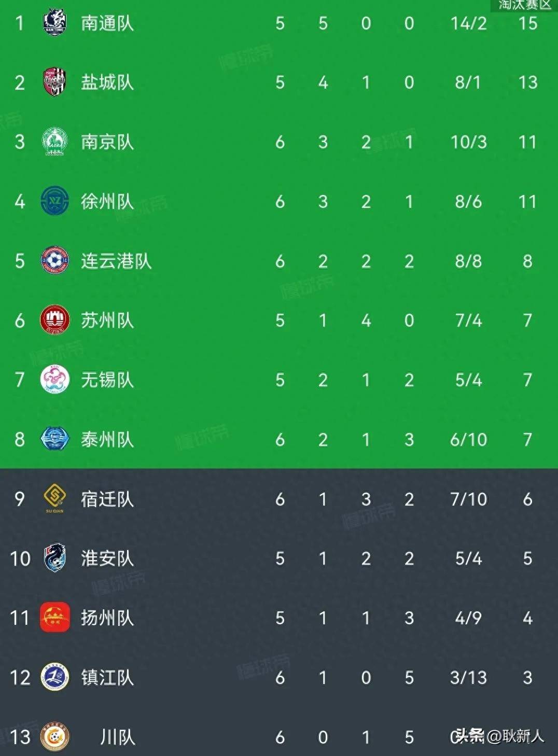Click the Nantong team crest icon
The width and height of the screenshot is (558, 756).
click(54, 22)
